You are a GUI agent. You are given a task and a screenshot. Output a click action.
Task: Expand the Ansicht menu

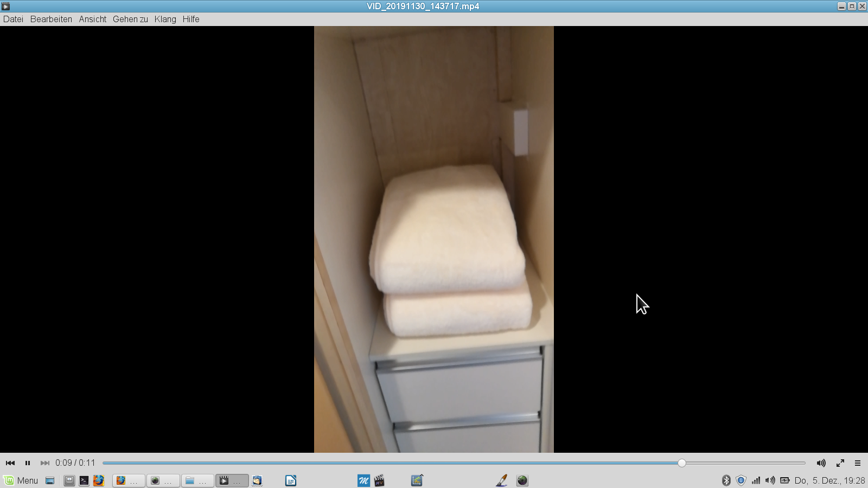click(x=92, y=19)
